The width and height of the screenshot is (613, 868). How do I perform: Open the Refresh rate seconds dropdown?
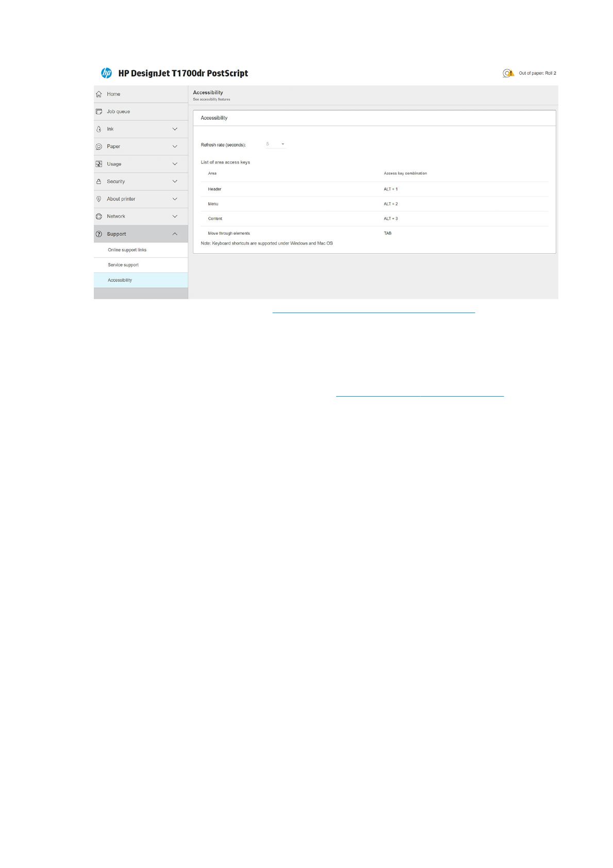(275, 144)
